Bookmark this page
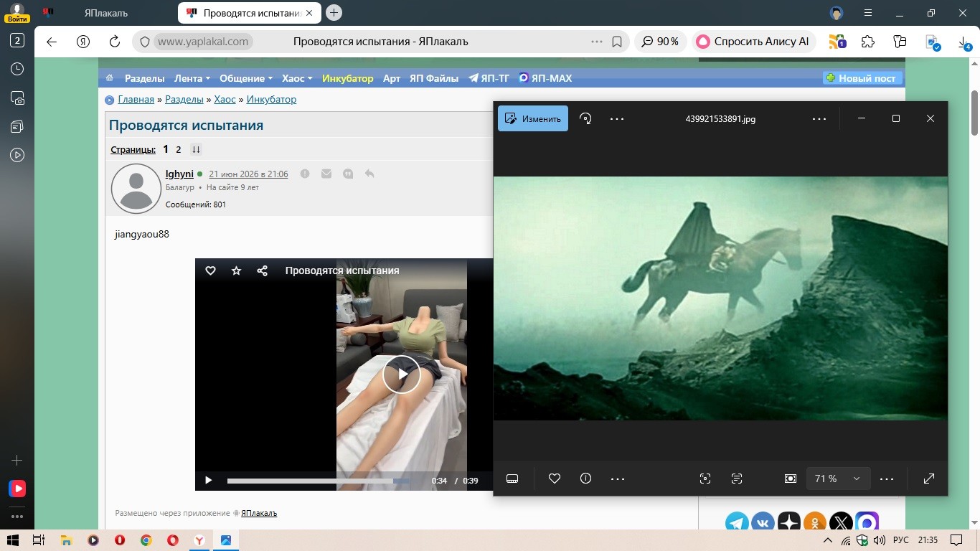 617,42
